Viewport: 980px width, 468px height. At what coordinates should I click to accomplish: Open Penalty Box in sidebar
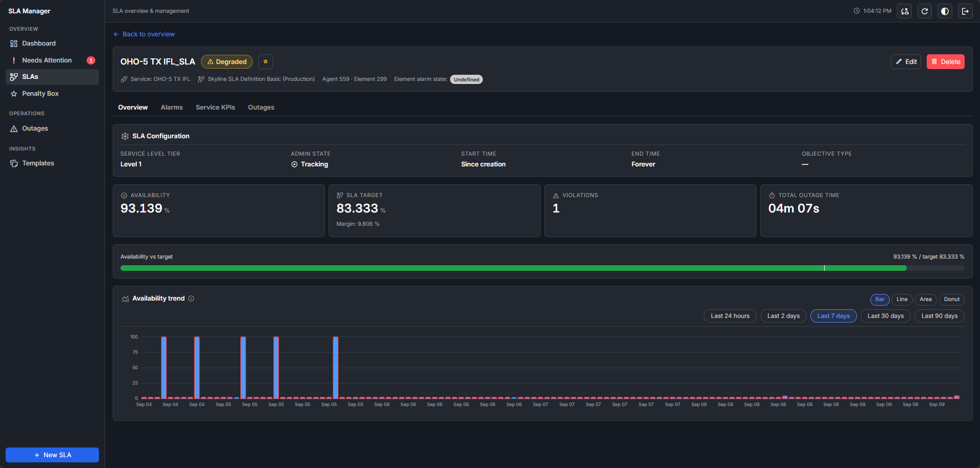(x=52, y=94)
